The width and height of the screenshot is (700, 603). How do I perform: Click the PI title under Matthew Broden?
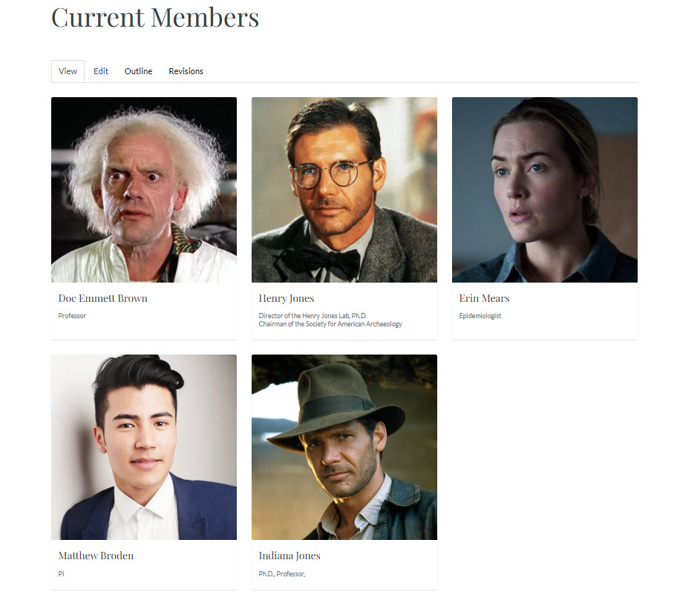[x=61, y=573]
